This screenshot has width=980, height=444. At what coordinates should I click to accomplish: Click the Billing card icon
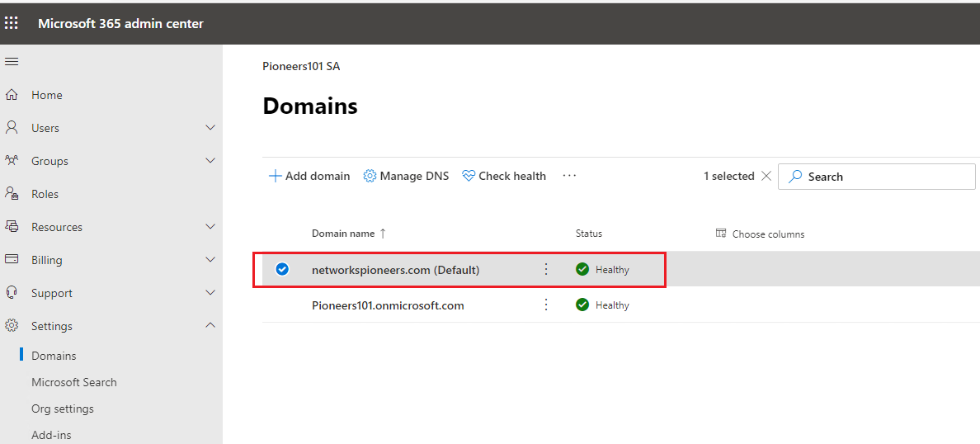pos(12,259)
